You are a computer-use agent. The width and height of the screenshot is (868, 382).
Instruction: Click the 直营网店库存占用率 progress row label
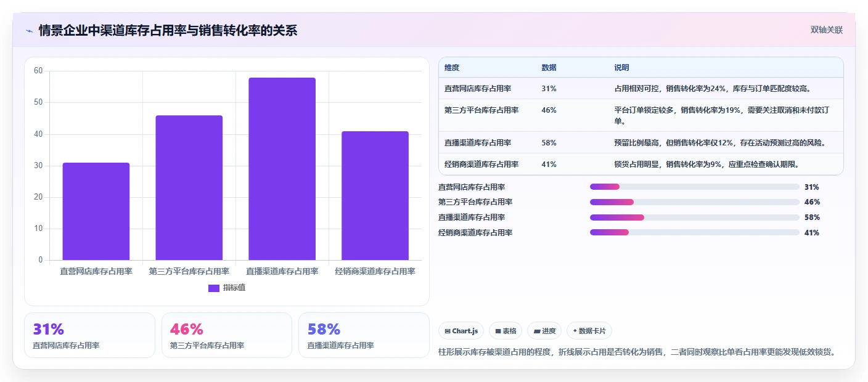click(x=472, y=187)
